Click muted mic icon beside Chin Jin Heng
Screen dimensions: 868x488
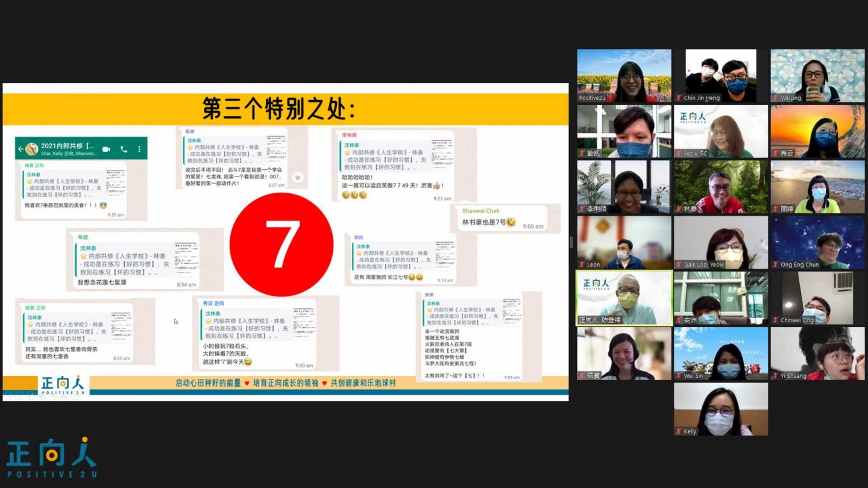pyautogui.click(x=679, y=98)
